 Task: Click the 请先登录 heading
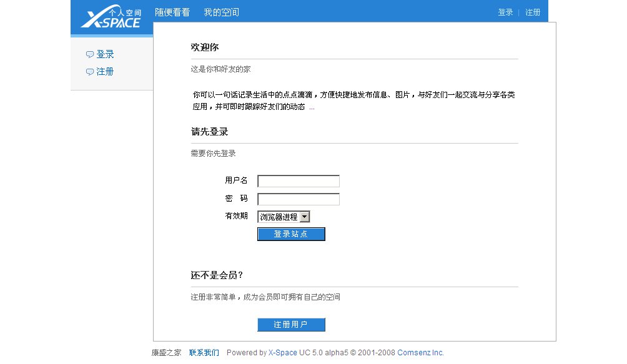(210, 132)
